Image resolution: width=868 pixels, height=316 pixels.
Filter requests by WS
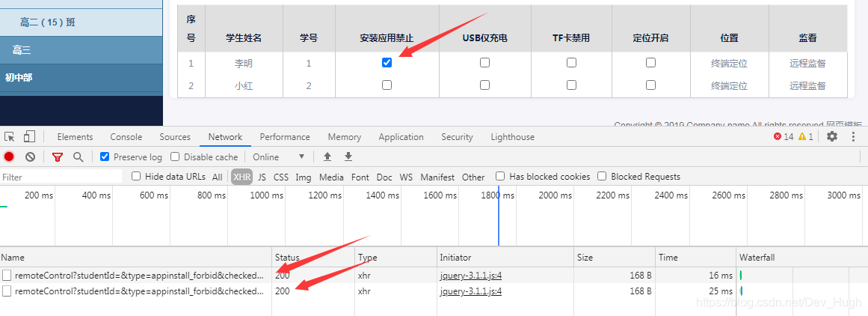pos(406,177)
